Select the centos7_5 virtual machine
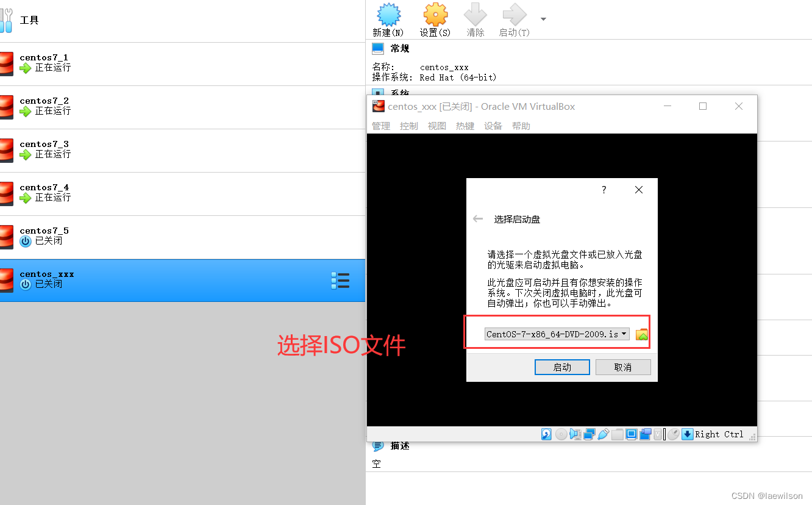812x505 pixels. point(182,237)
